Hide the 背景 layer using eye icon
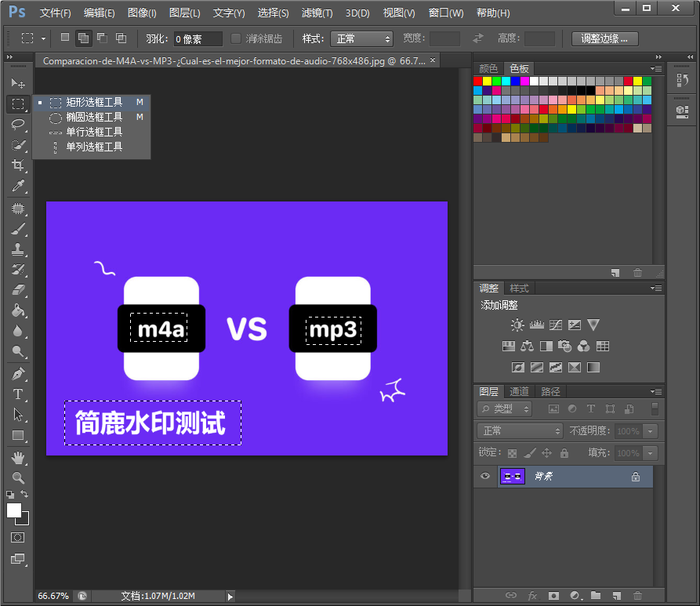 [485, 477]
